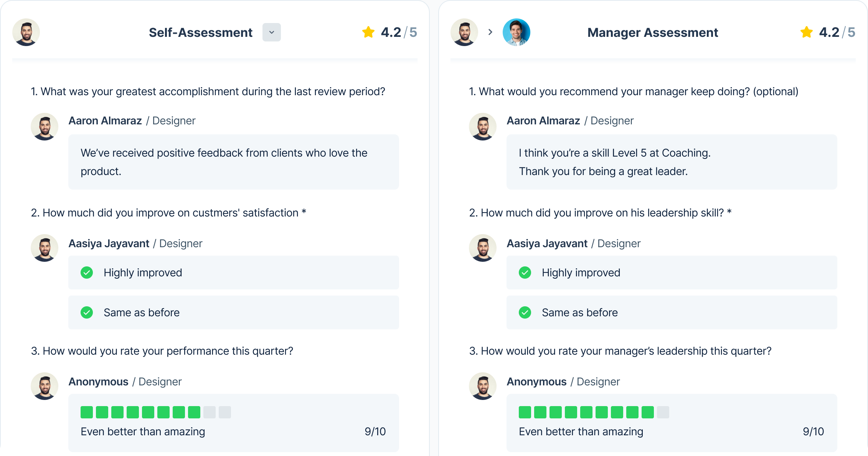Click the arrow between the two header avatars
Image resolution: width=868 pixels, height=456 pixels.
(x=490, y=32)
